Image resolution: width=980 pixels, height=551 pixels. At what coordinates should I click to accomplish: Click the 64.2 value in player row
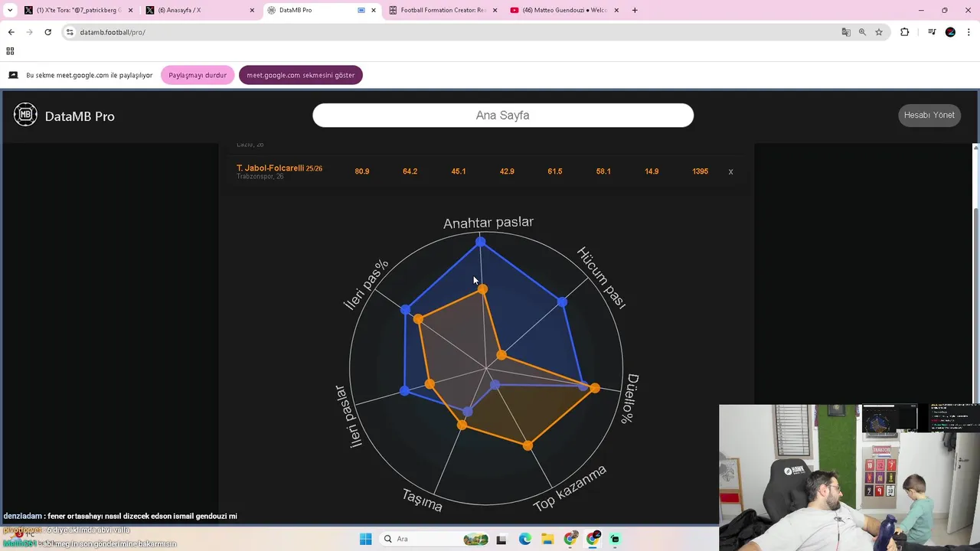[410, 171]
